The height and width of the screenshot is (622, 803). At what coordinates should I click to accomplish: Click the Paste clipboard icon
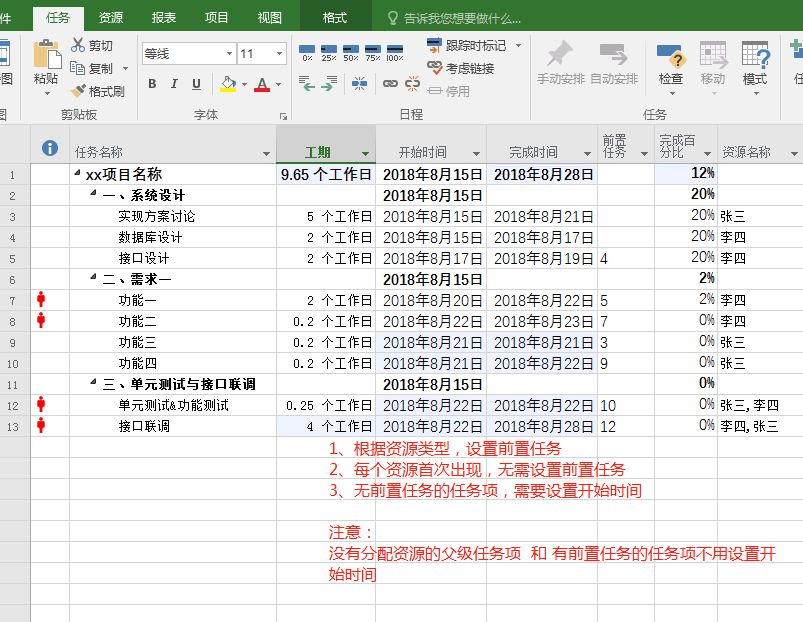pyautogui.click(x=47, y=54)
